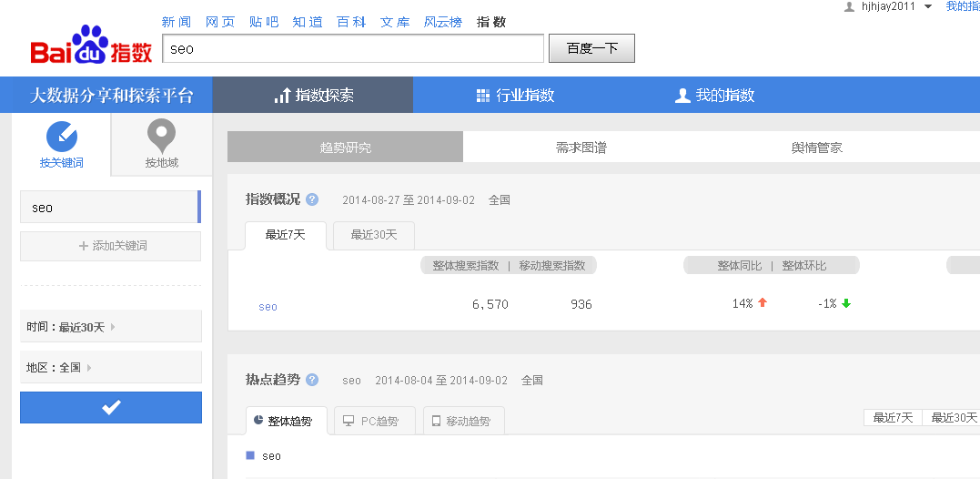Click the user avatar icon by hjhjay2011

point(850,6)
